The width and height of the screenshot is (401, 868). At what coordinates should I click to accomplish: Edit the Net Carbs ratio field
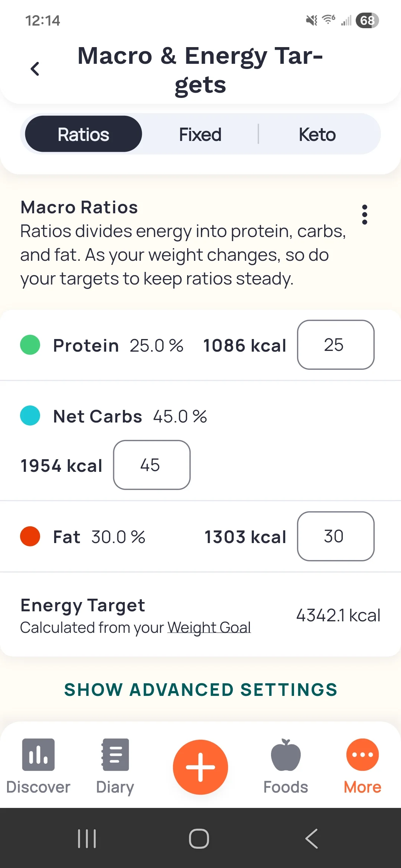[x=152, y=465]
